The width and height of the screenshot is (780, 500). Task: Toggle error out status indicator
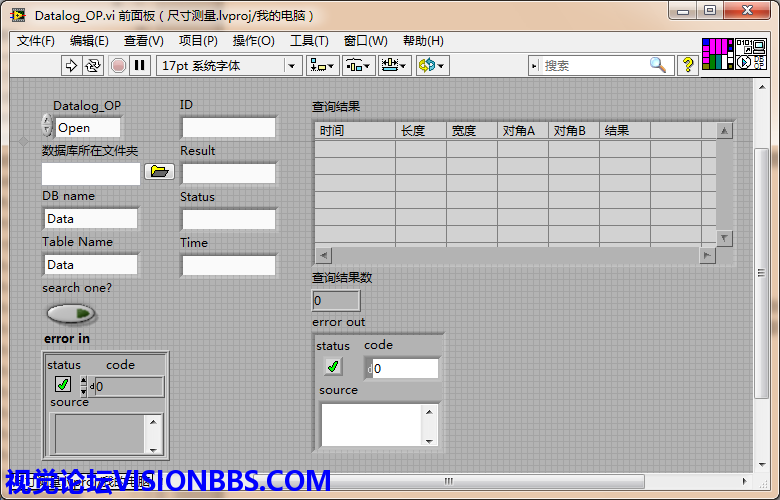[x=333, y=366]
